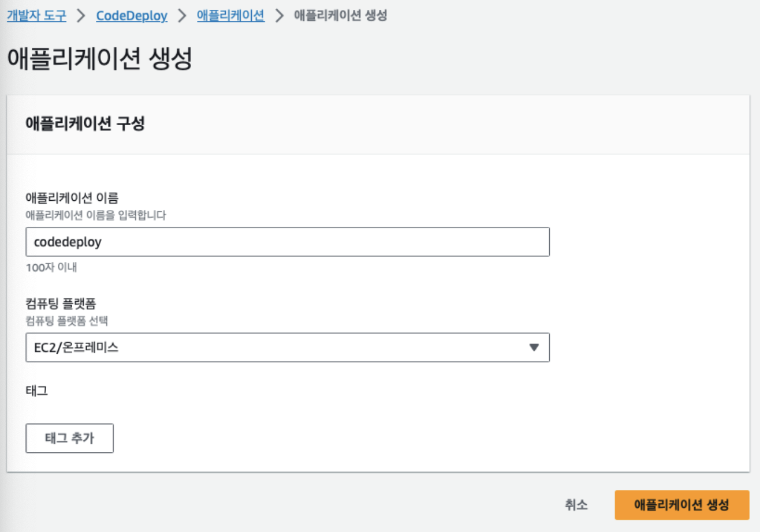Screen dimensions: 760x532
Task: Click the 애플리케이션 생성 breadcrumb text
Action: [x=341, y=16]
